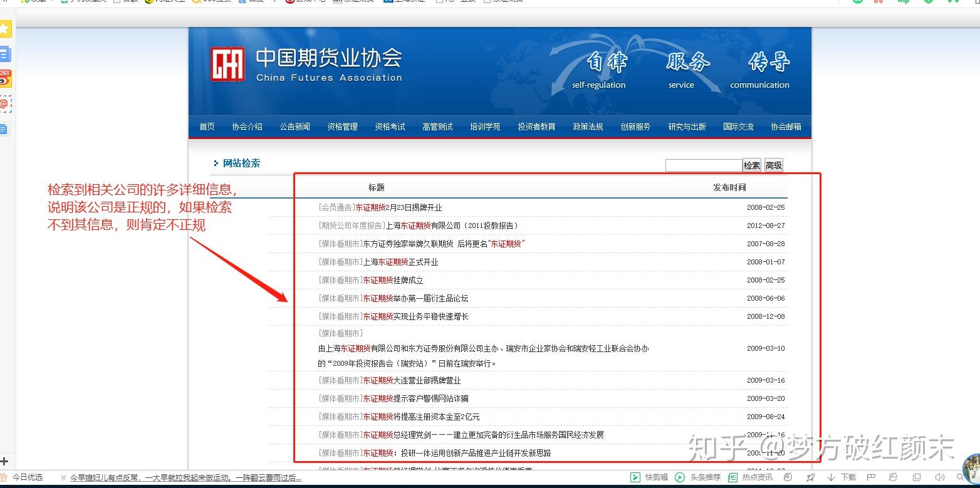
Task: Click the 高级 advanced search button
Action: tap(774, 165)
